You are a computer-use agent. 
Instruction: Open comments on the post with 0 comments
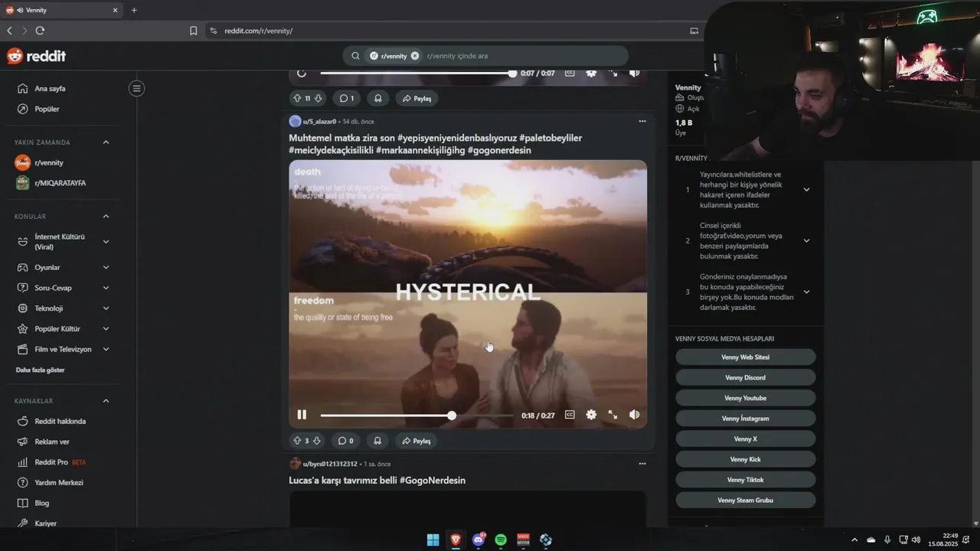click(346, 441)
